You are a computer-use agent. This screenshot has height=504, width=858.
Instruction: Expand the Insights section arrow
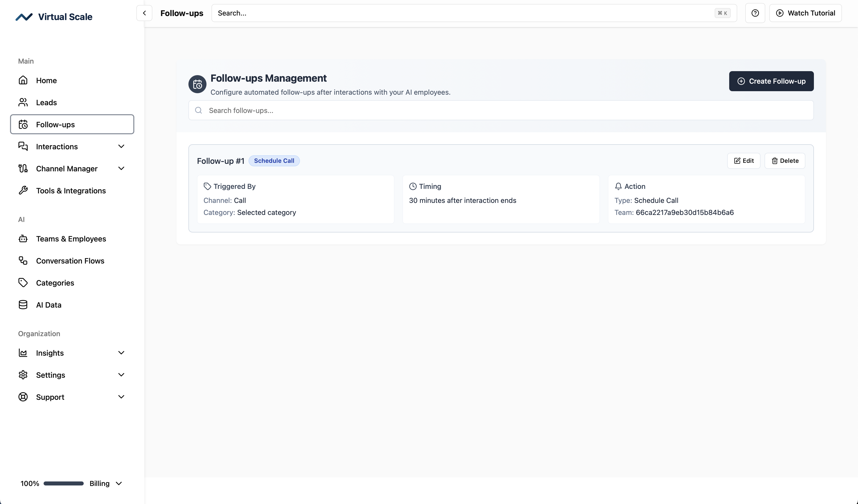click(x=121, y=353)
